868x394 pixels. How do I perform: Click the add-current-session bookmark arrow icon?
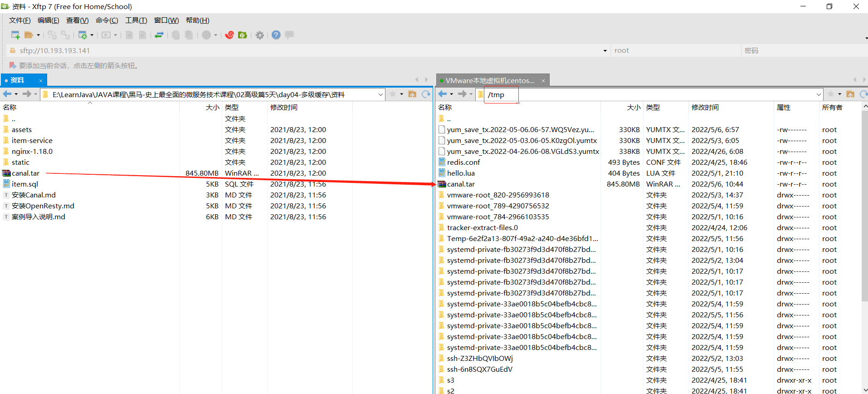tap(13, 65)
